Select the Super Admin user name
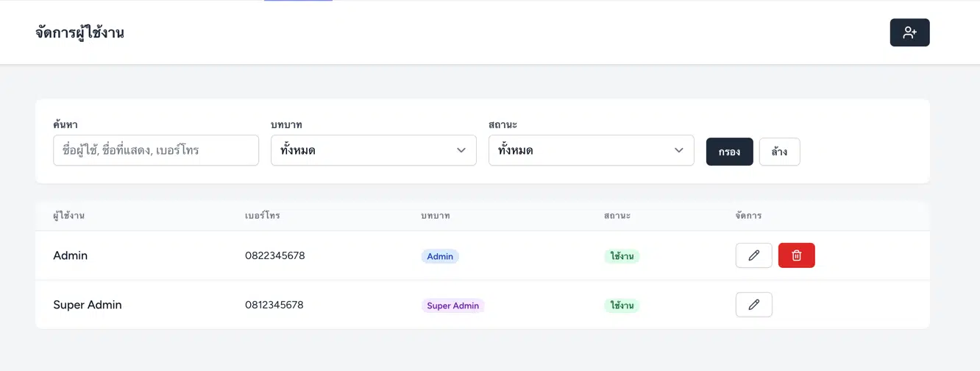This screenshot has width=980, height=371. pos(88,305)
